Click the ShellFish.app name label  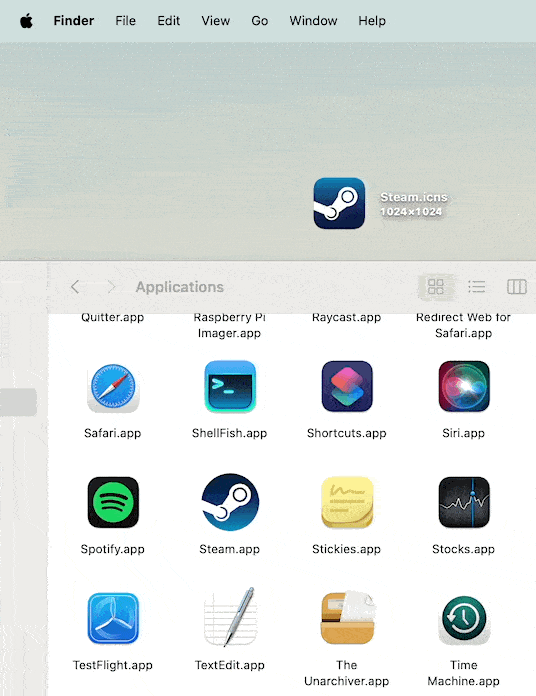pyautogui.click(x=229, y=433)
